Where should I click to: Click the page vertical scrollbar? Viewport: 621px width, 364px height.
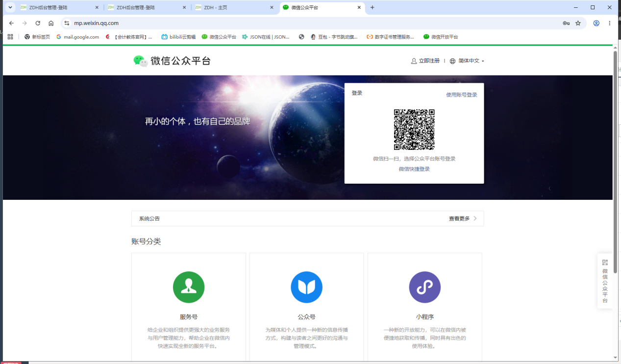[x=615, y=162]
